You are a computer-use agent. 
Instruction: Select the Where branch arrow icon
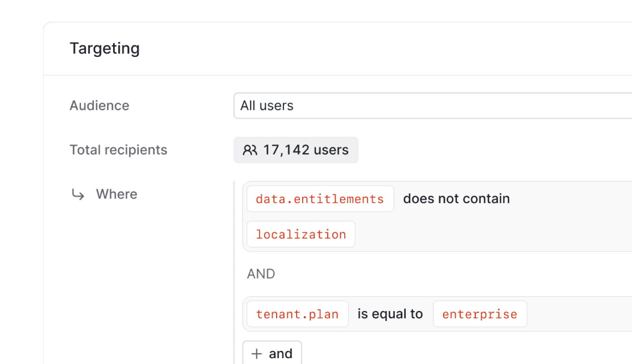(x=78, y=195)
